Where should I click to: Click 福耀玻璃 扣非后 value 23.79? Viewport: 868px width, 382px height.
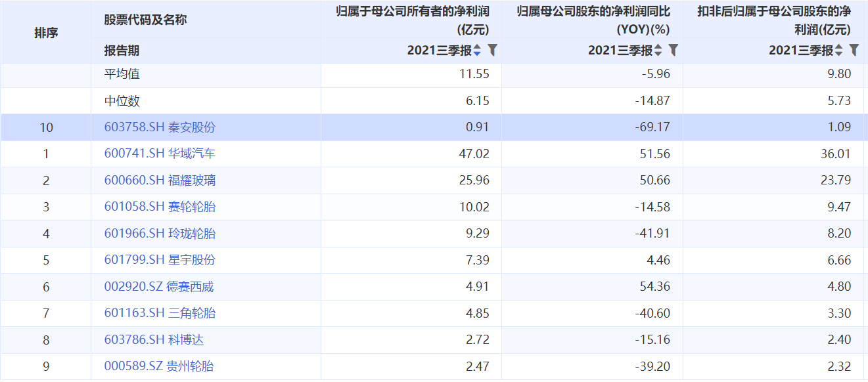pos(836,180)
